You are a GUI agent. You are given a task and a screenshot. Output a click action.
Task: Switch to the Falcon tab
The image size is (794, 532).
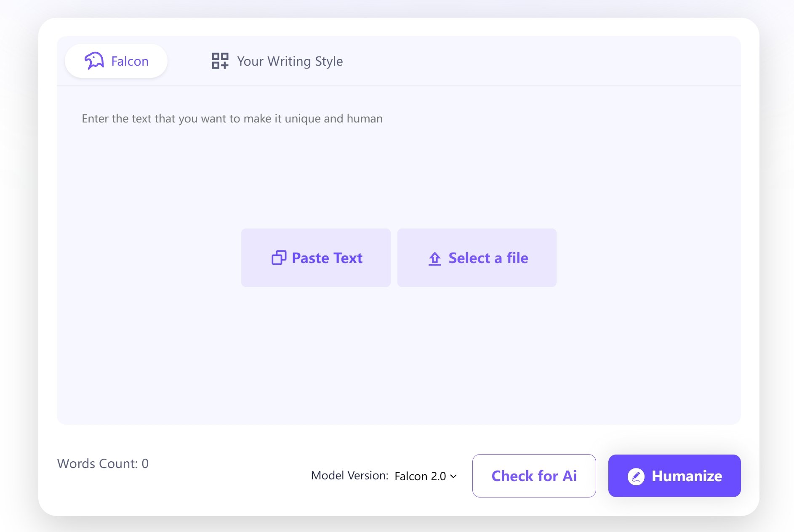tap(116, 61)
